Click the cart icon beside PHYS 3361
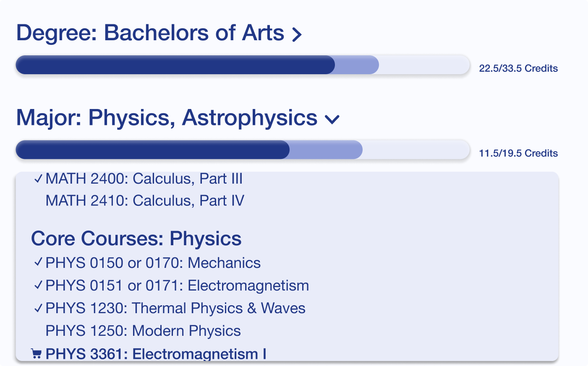The width and height of the screenshot is (588, 366). (37, 354)
